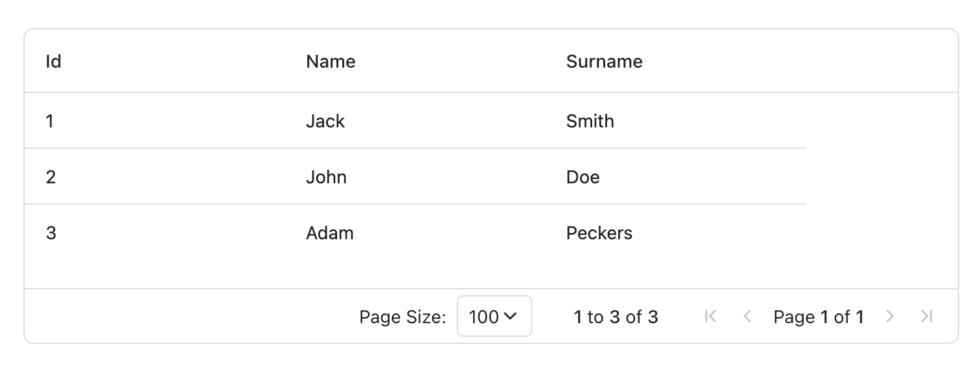This screenshot has height=368, width=980.
Task: Click the next page arrow
Action: 890,317
